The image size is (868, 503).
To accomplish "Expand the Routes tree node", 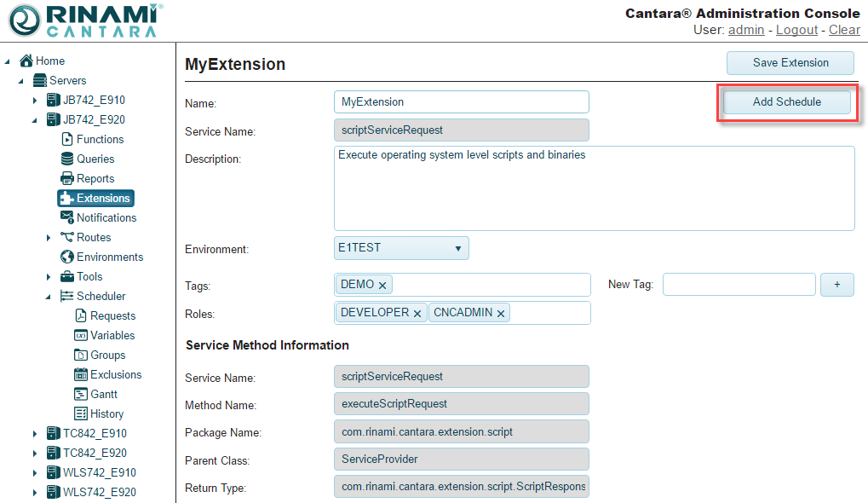I will (x=49, y=238).
